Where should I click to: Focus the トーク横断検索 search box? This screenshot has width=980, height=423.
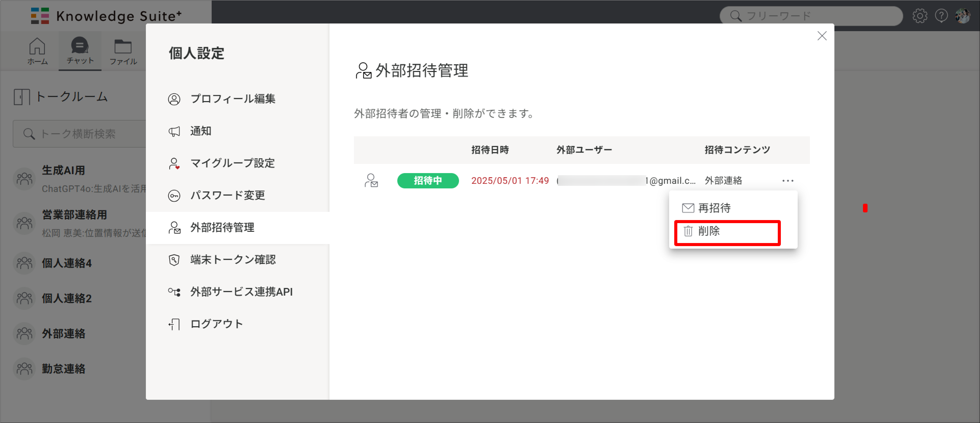point(79,134)
